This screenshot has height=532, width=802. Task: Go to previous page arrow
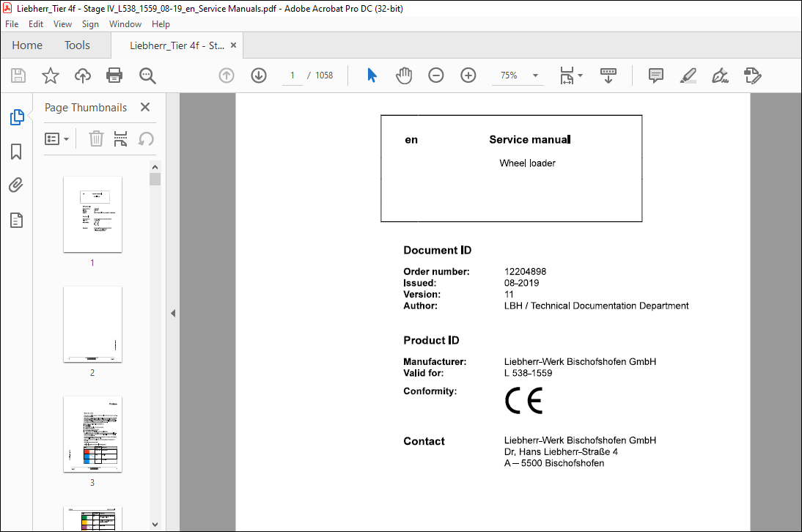[x=227, y=75]
